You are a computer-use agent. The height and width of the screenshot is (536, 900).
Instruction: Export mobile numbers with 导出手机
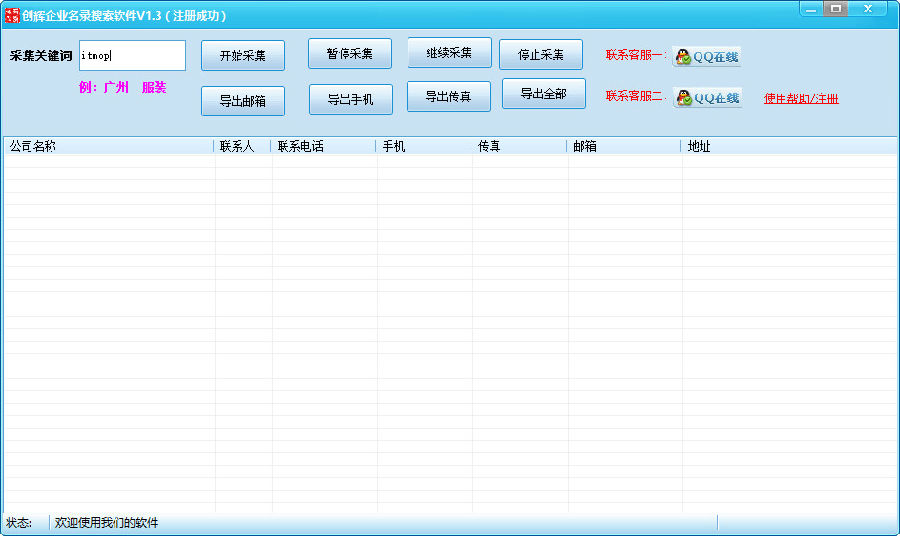[351, 99]
